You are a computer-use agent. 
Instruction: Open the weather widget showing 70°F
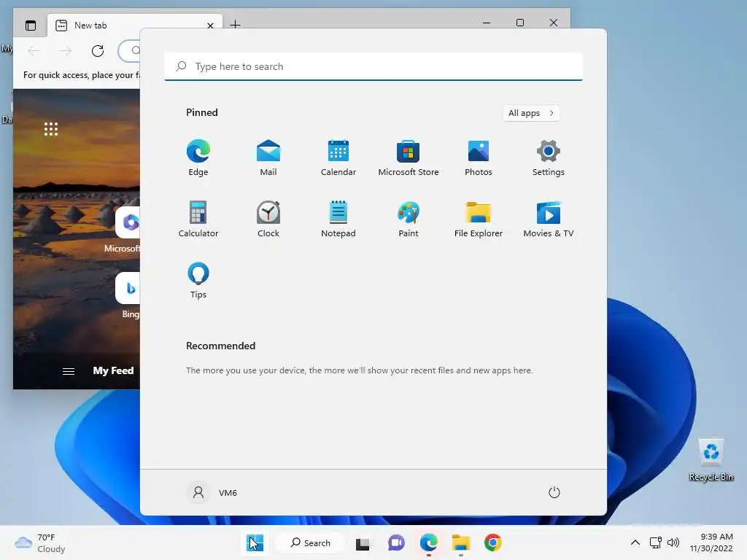[x=40, y=542]
